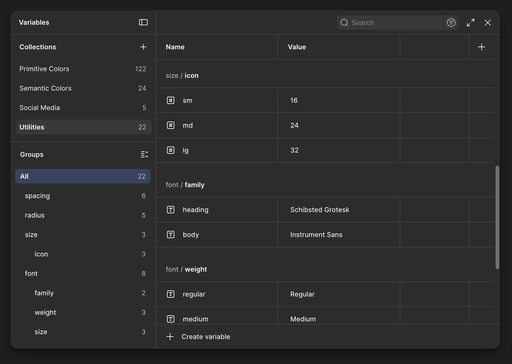Select the Semantic Colors collection
This screenshot has height=364, width=512.
point(83,88)
